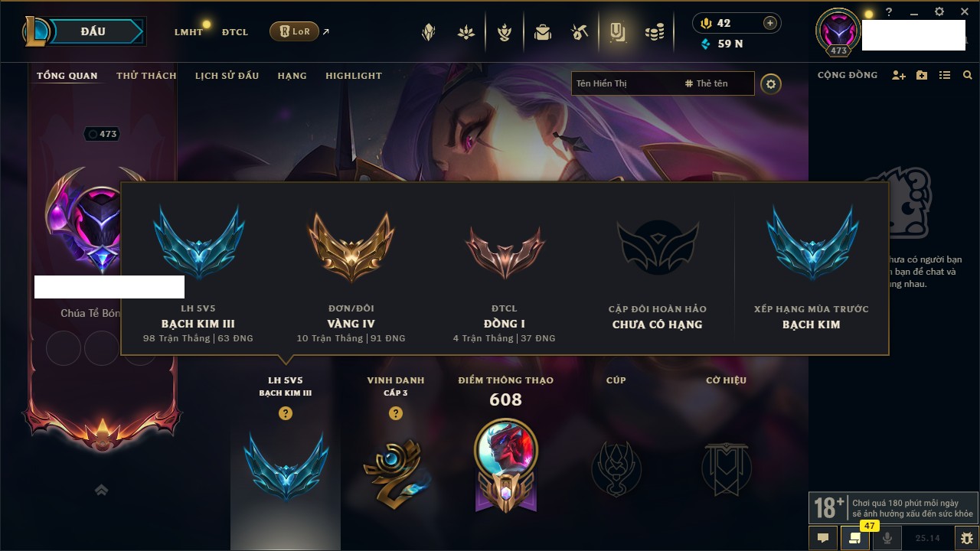
Task: Open the friend list search magnifier
Action: (x=968, y=76)
